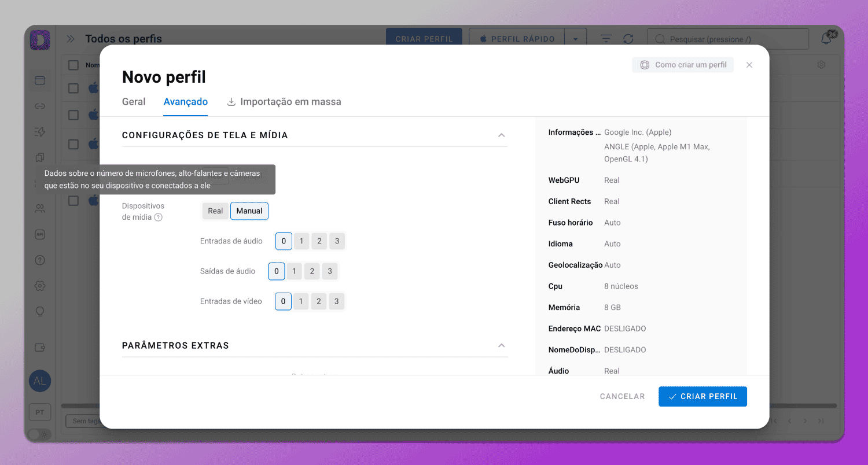The image size is (868, 465).
Task: Click the Pesquisar search field
Action: pyautogui.click(x=728, y=39)
